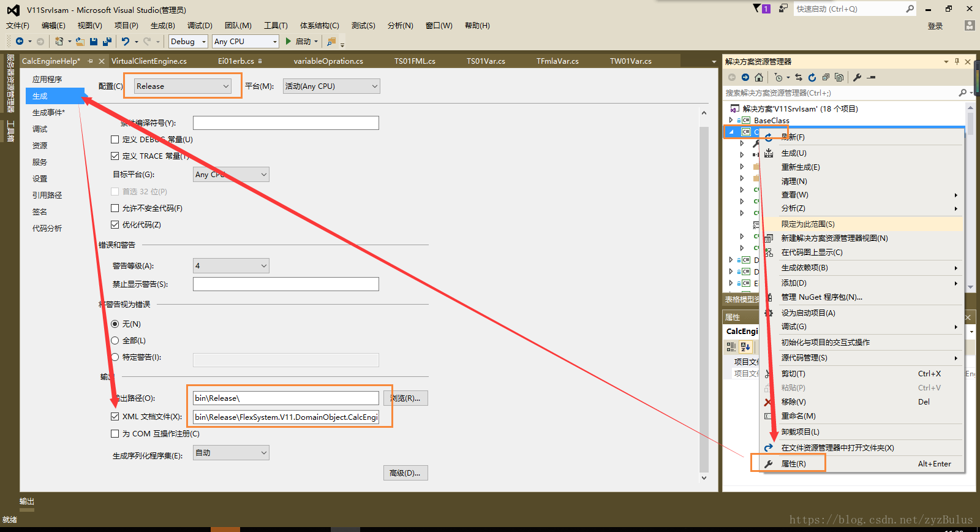Image resolution: width=980 pixels, height=532 pixels.
Task: Click the property page vertical scrollbar down arrow
Action: 704,478
